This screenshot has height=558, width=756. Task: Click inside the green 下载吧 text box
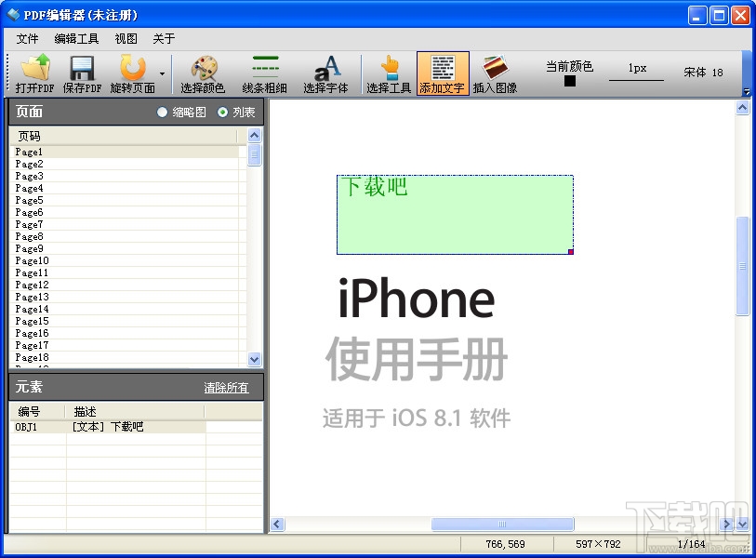pos(455,215)
